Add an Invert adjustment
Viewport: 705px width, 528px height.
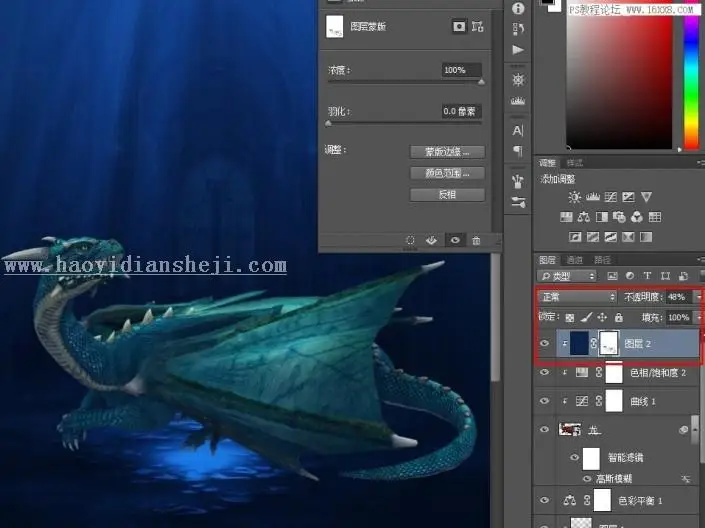[x=575, y=237]
